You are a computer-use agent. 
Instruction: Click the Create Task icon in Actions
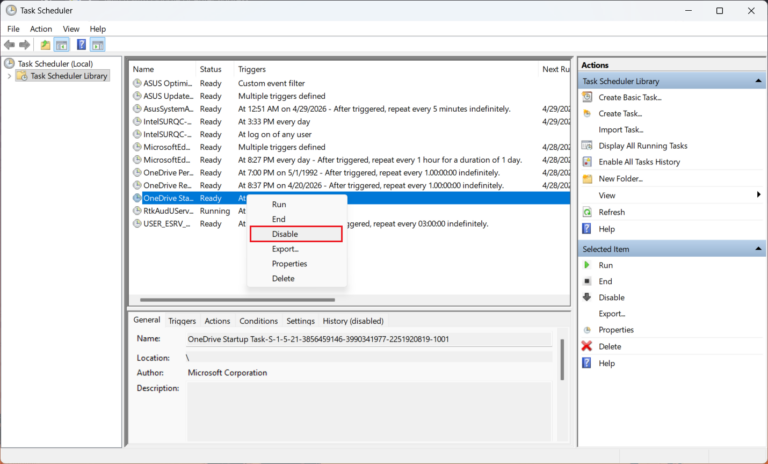(587, 113)
